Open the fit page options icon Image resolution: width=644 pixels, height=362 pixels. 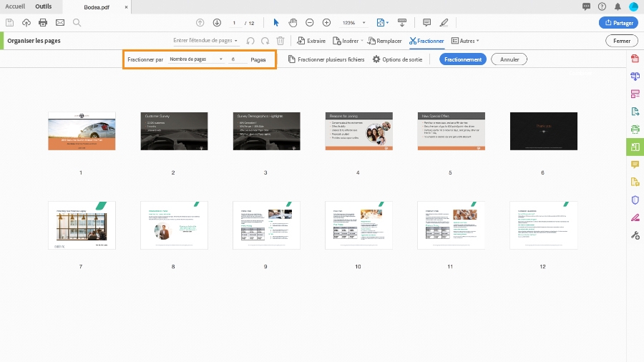click(382, 23)
